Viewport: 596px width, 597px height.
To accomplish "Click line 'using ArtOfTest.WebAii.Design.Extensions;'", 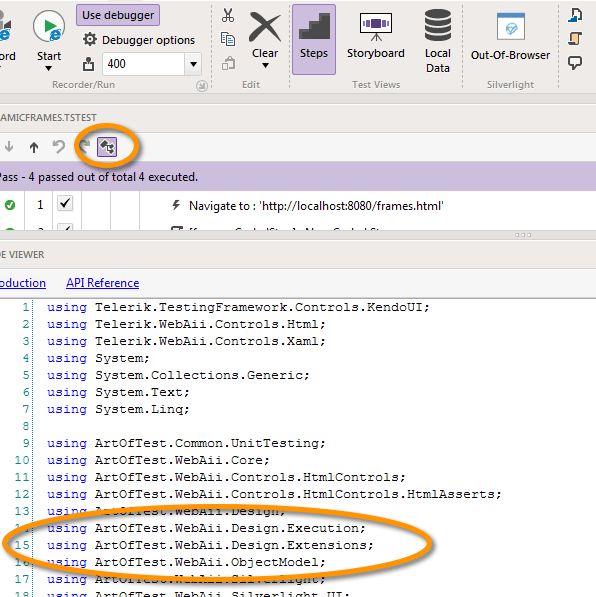I will tap(210, 545).
